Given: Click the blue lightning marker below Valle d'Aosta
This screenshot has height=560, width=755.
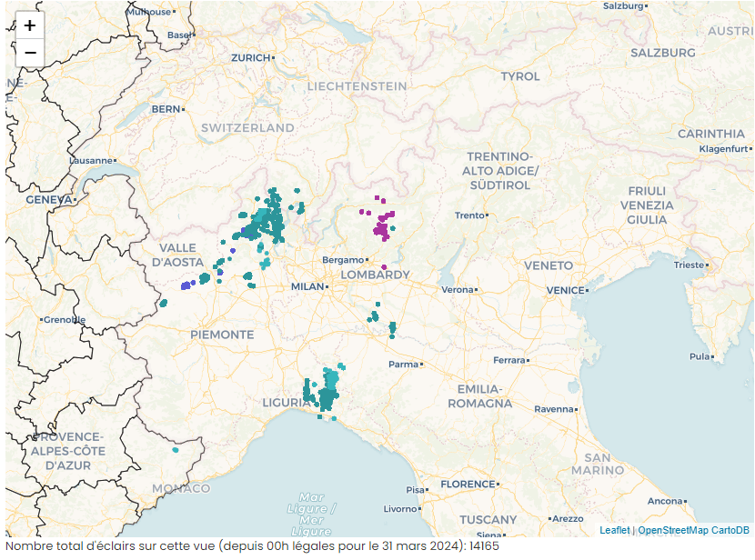Looking at the screenshot, I should [x=186, y=285].
